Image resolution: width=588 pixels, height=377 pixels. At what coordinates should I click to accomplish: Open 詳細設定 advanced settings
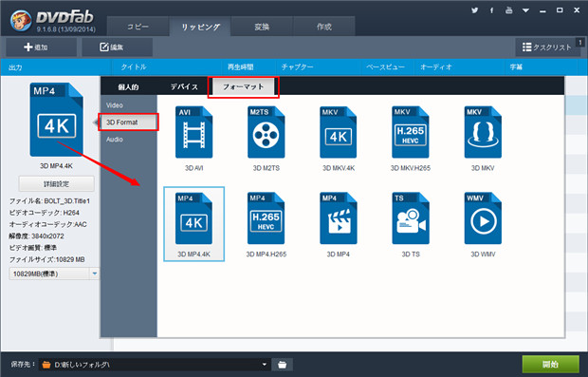click(56, 184)
